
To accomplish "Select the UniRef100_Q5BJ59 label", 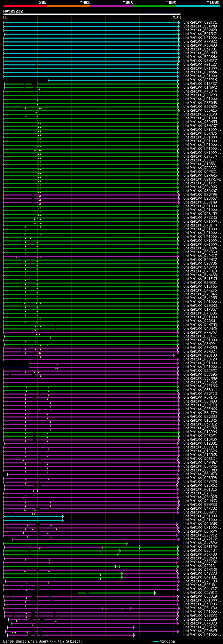I will pos(200,214).
